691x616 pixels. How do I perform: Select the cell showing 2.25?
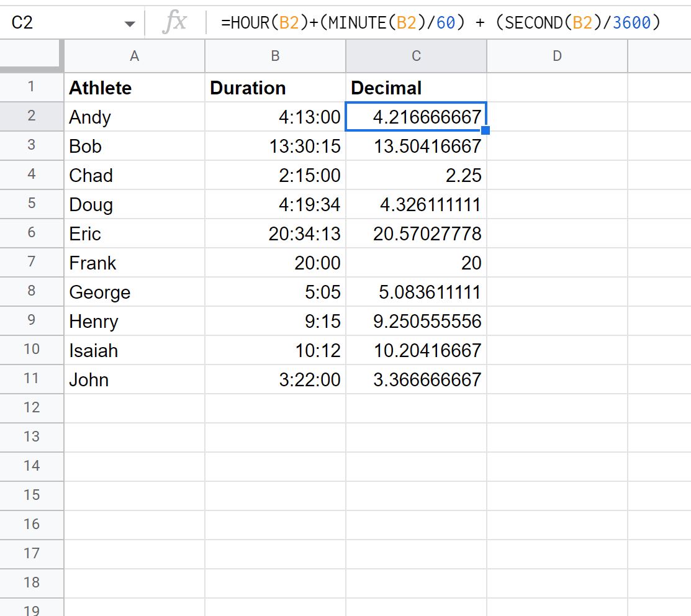(x=415, y=175)
